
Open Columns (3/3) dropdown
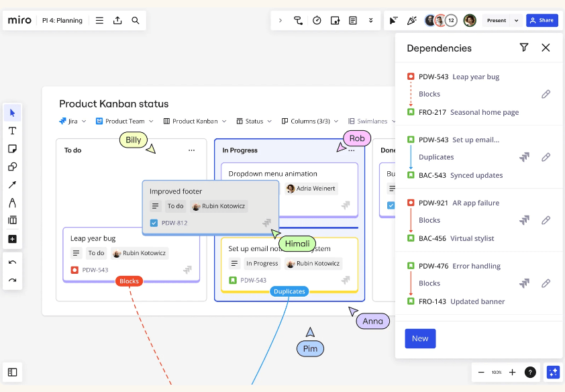pos(310,121)
